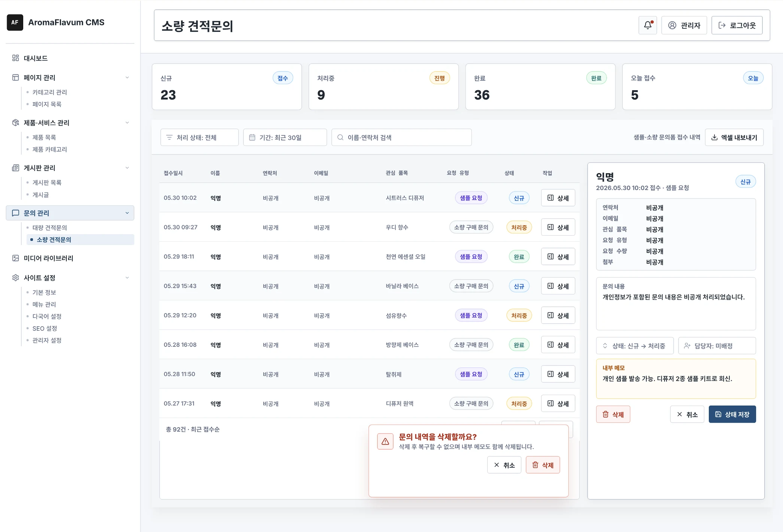The height and width of the screenshot is (532, 783).
Task: Click the 접수일시 column header
Action: (x=173, y=173)
